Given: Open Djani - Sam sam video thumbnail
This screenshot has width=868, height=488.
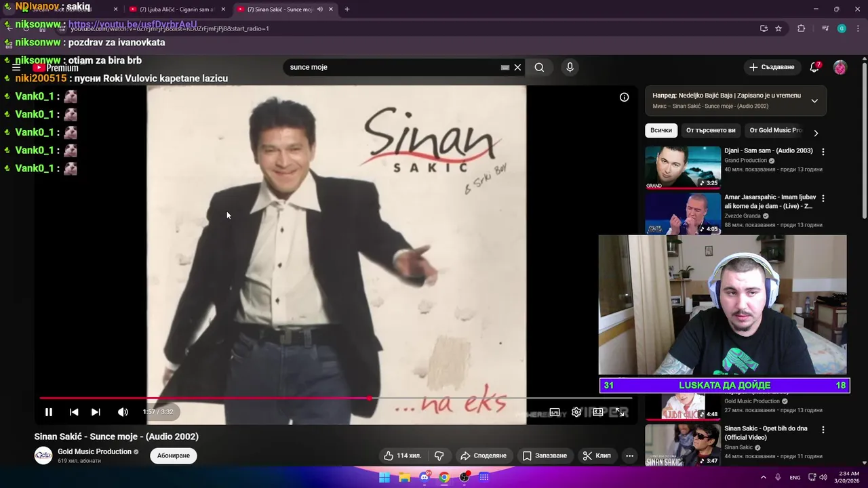Looking at the screenshot, I should [x=683, y=167].
